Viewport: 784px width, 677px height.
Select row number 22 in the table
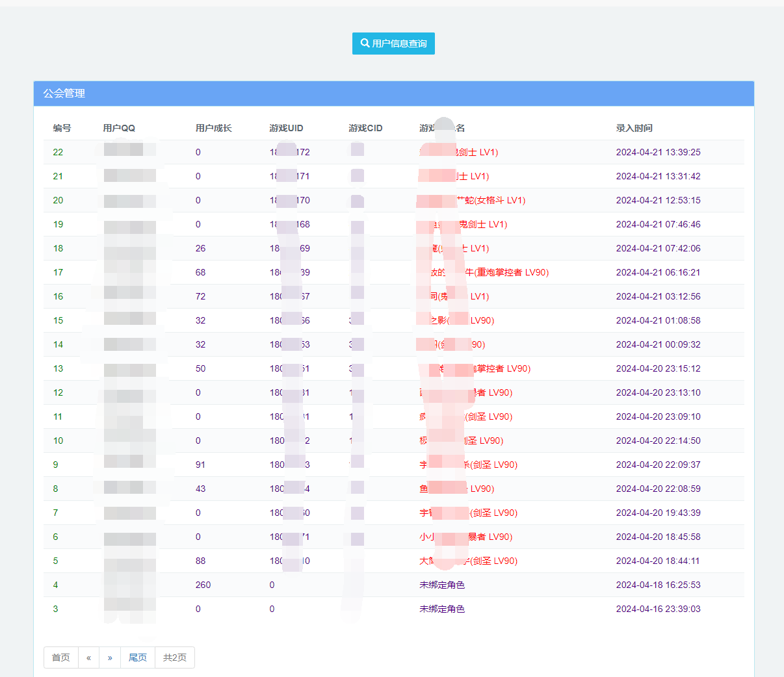58,152
